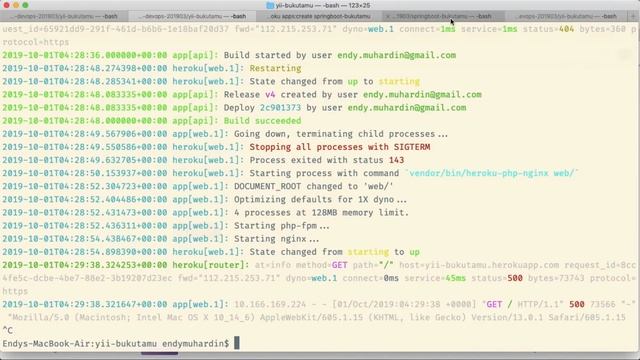Open the springboot-bukutamu bash tab
Image resolution: width=640 pixels, height=360 pixels.
click(x=443, y=16)
